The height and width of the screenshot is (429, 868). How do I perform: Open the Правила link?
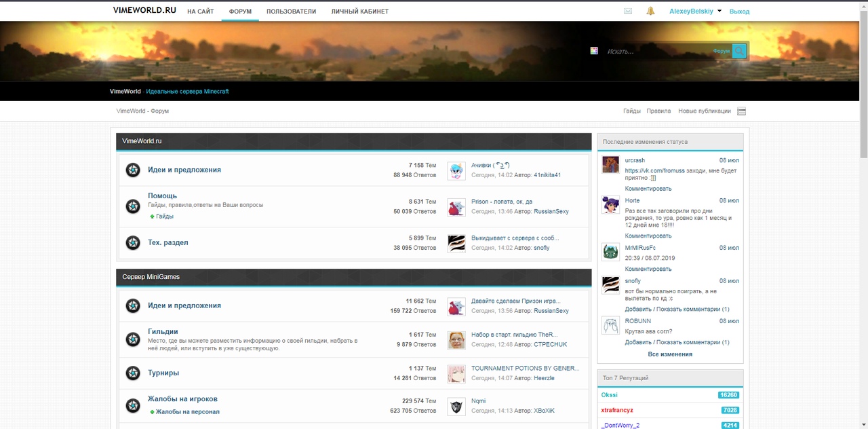[x=658, y=111]
